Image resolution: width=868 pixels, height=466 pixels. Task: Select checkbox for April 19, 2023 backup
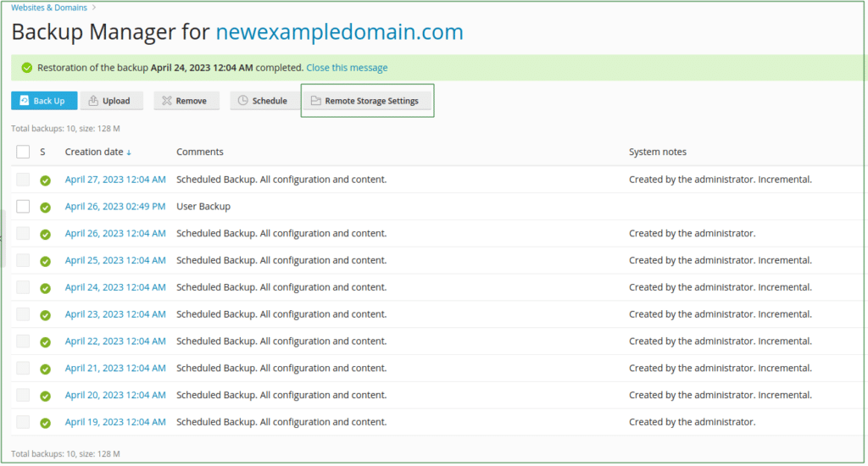23,422
